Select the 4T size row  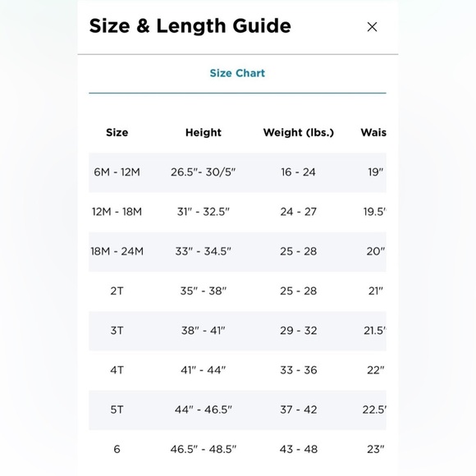pos(237,370)
